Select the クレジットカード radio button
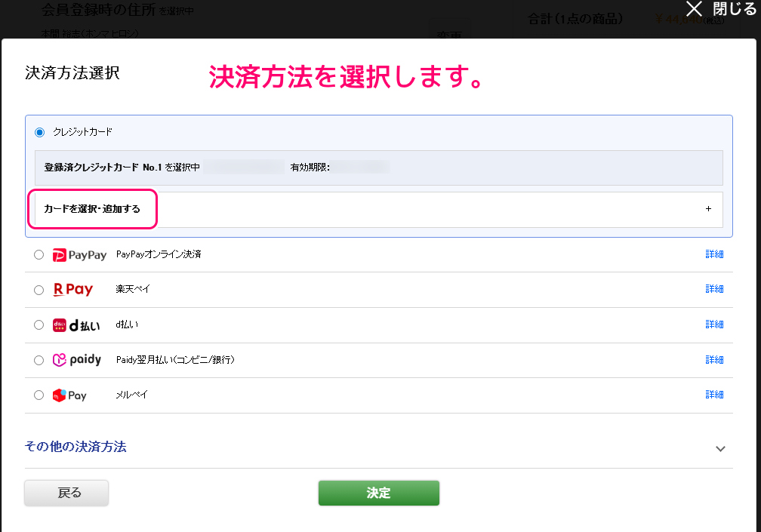Viewport: 761px width, 532px height. pos(39,132)
